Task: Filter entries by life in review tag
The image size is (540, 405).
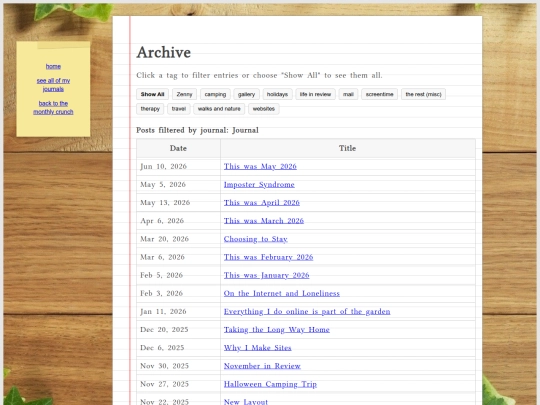Action: [315, 94]
